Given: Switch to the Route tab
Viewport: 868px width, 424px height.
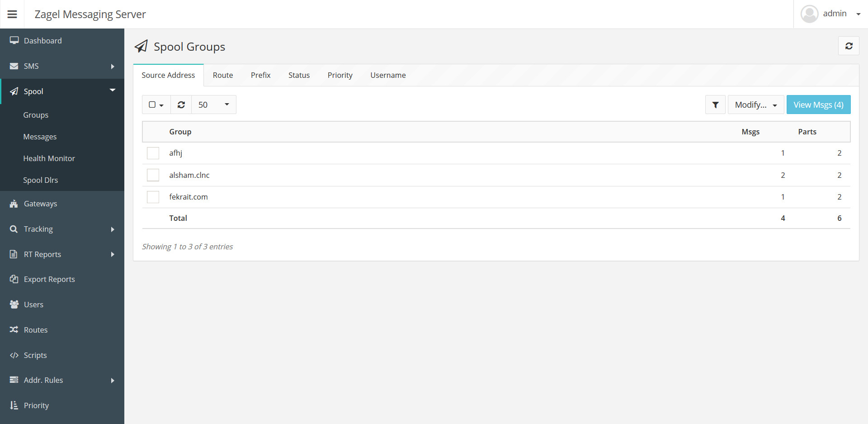Looking at the screenshot, I should [x=223, y=75].
